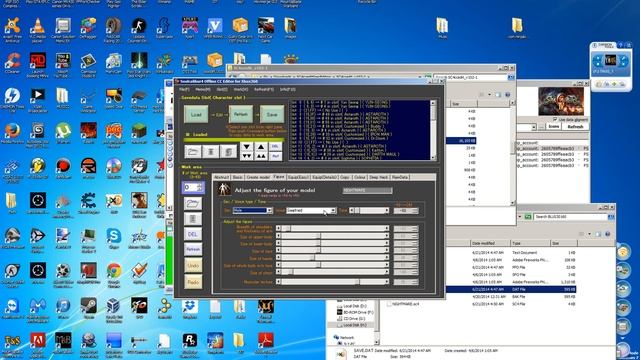This screenshot has height=360, width=640.
Task: Open the Colour tab
Action: [359, 177]
